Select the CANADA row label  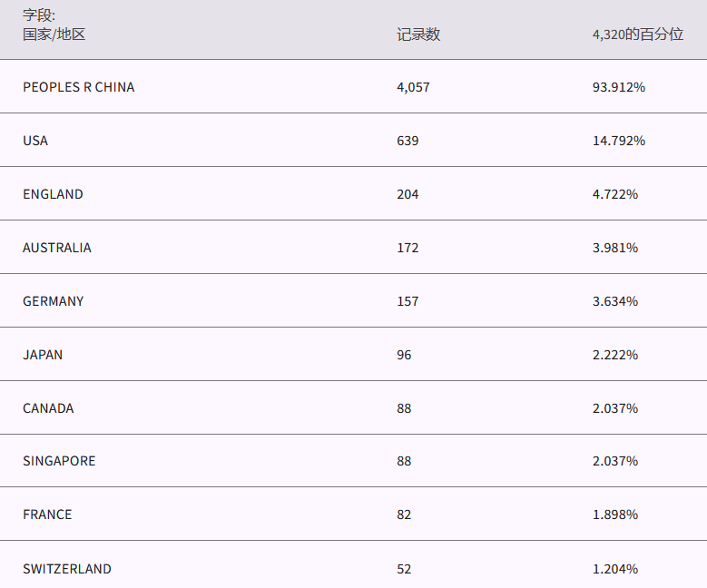tap(48, 408)
